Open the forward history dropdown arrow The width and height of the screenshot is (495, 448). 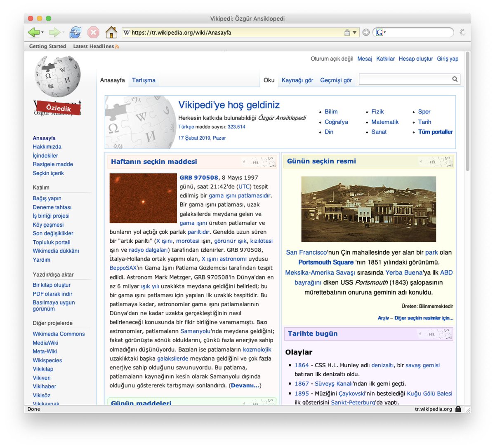[x=64, y=32]
